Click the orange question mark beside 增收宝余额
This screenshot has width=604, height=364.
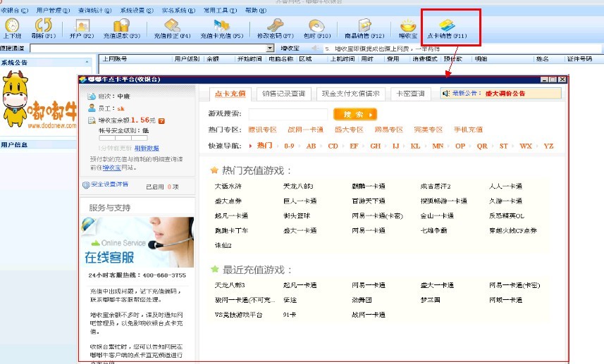click(x=161, y=121)
